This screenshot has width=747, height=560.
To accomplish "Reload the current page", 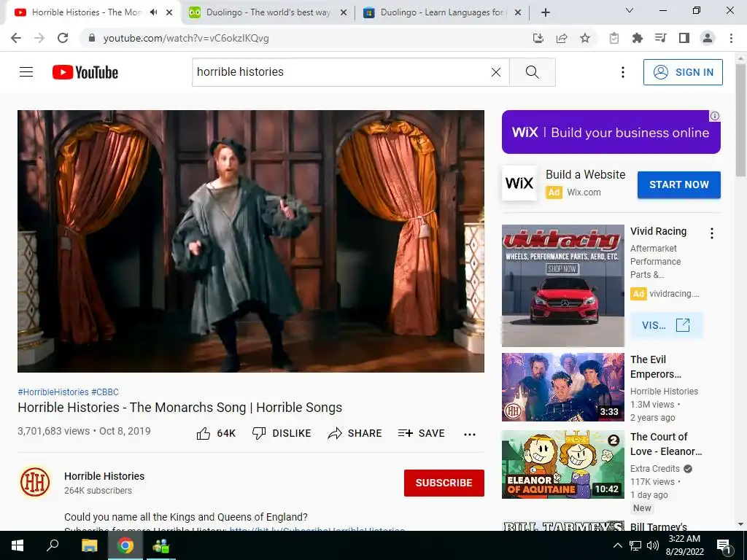I will pos(63,38).
